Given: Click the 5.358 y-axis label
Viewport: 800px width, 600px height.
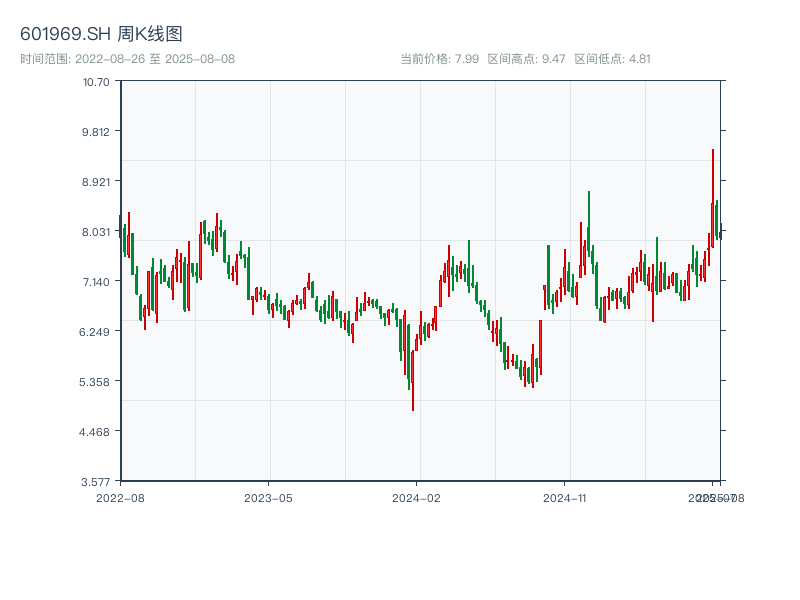Looking at the screenshot, I should click(x=96, y=382).
